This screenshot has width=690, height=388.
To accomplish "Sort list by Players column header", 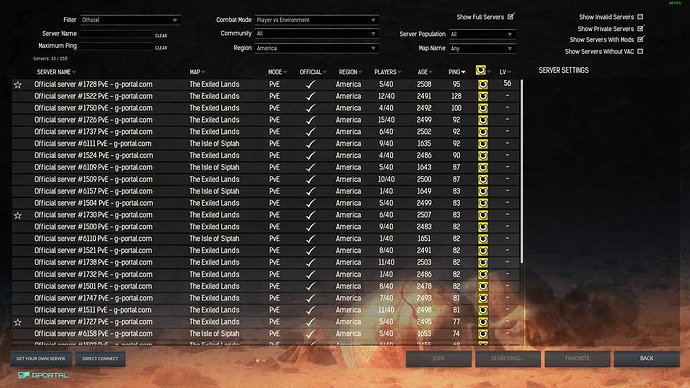I will click(x=388, y=72).
